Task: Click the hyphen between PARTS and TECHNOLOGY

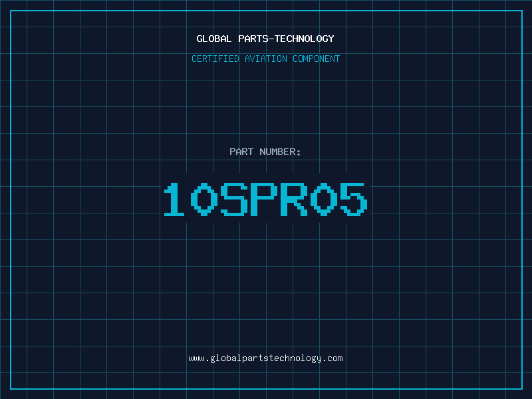Action: click(271, 39)
